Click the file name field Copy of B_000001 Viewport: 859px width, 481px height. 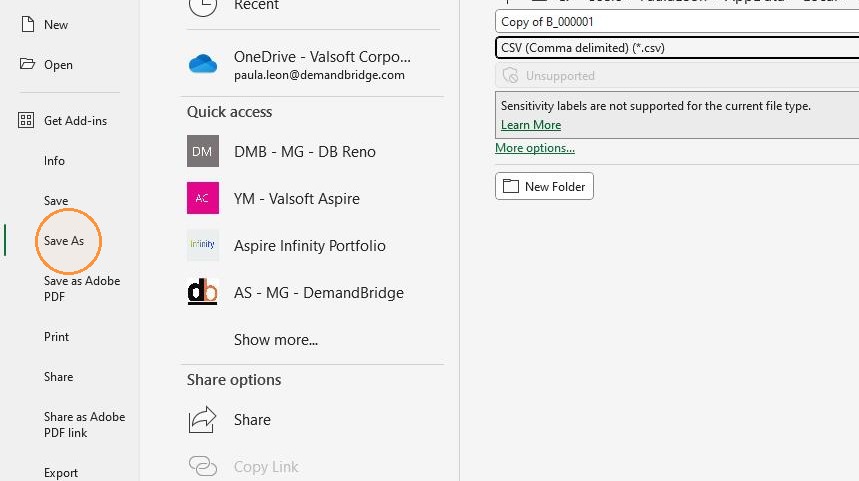pos(677,22)
